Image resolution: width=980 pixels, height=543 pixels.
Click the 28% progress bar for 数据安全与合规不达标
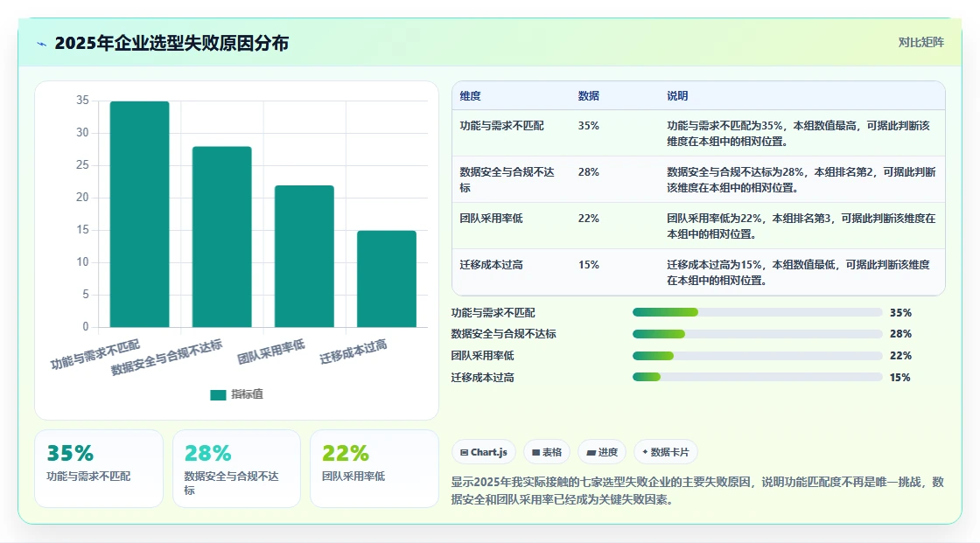pyautogui.click(x=758, y=334)
